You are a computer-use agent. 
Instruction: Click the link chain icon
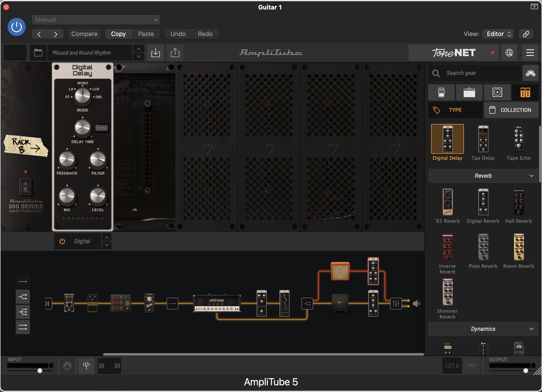click(x=526, y=34)
